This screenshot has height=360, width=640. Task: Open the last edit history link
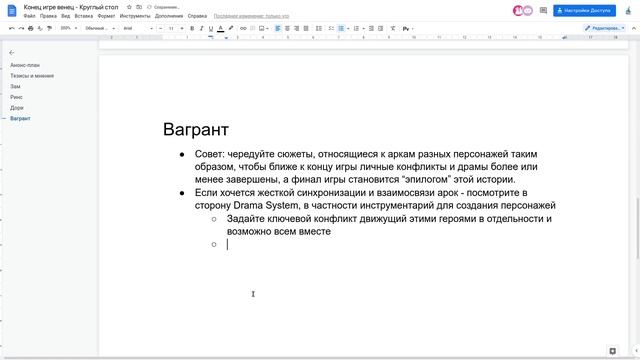pos(251,16)
